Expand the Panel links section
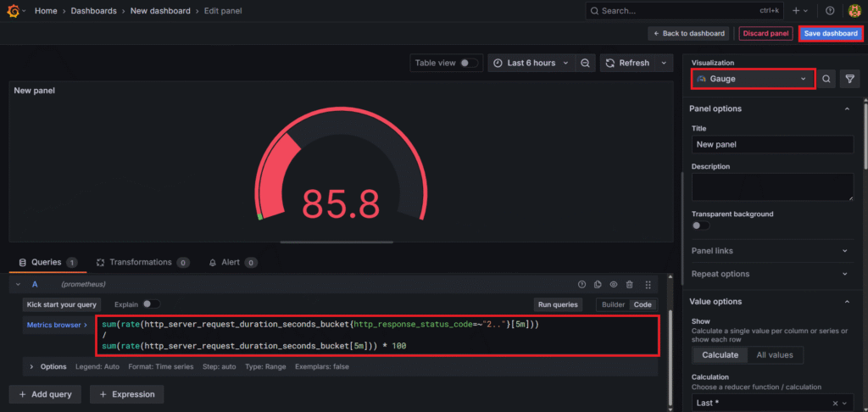Viewport: 868px width, 412px height. coord(772,251)
